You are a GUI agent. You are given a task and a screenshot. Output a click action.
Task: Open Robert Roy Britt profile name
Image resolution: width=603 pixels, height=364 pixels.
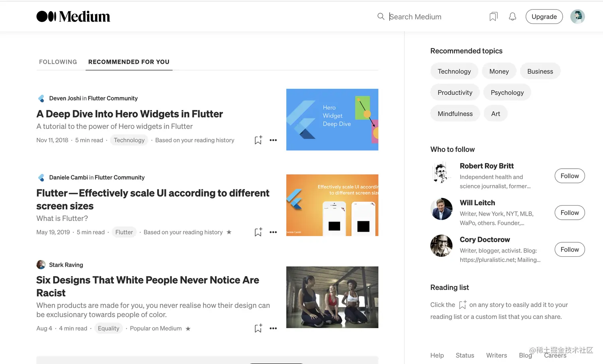click(x=487, y=166)
